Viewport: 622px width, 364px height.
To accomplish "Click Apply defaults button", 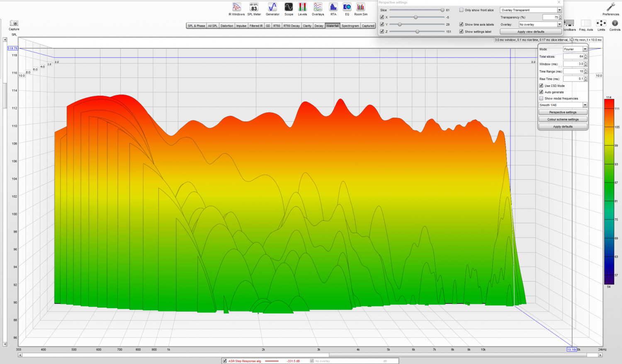I will pyautogui.click(x=563, y=126).
